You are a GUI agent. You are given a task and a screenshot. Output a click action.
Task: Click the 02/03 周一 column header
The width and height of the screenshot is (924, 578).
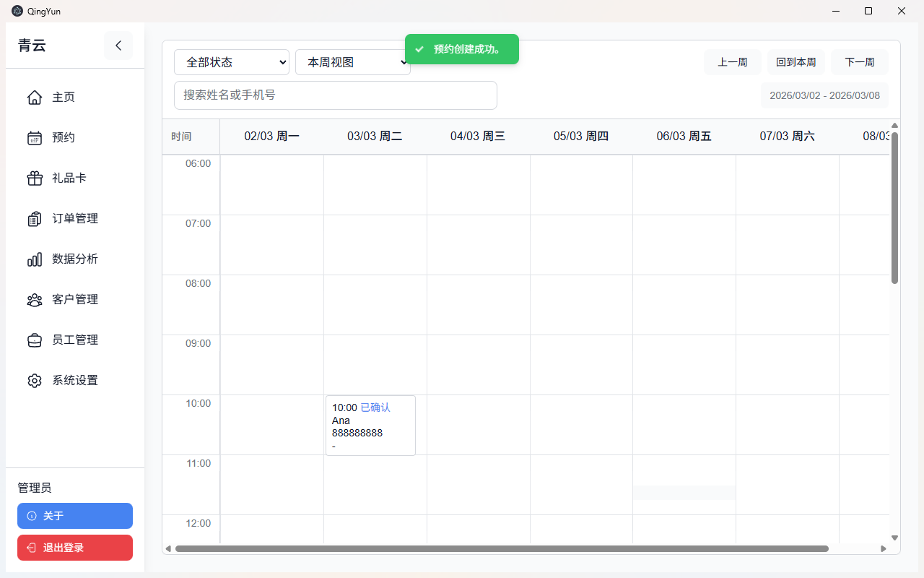(x=271, y=137)
